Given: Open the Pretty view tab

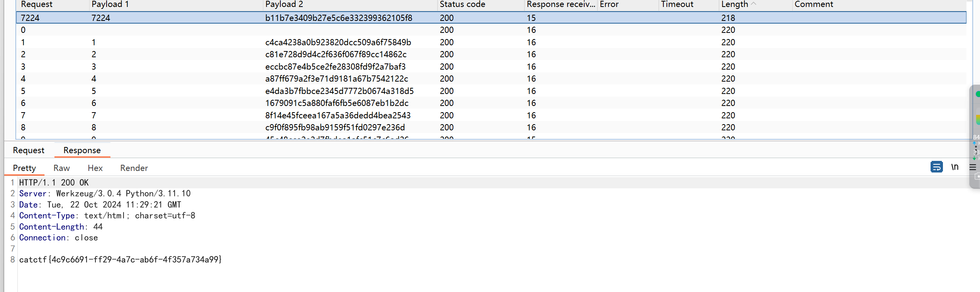Looking at the screenshot, I should (24, 168).
